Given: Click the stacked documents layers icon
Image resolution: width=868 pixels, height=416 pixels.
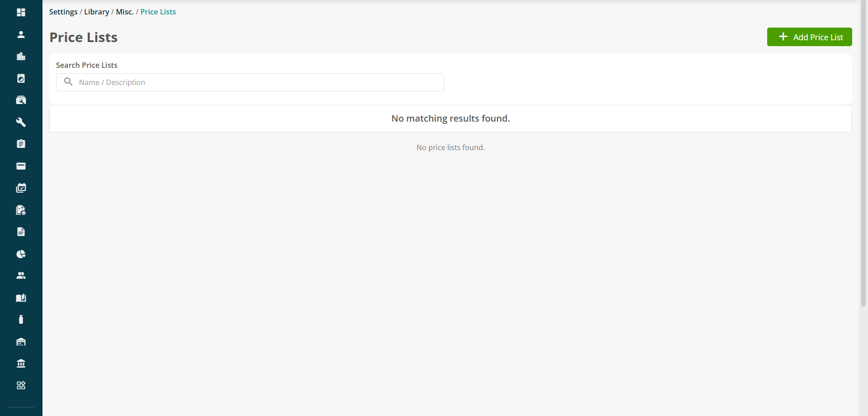Looking at the screenshot, I should point(21,210).
